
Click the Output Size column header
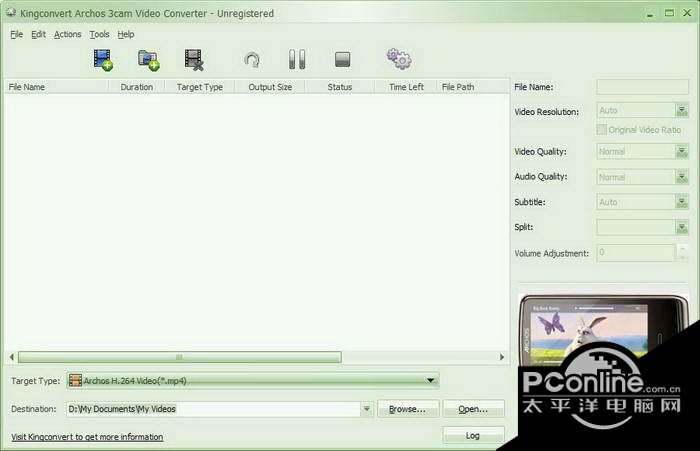[x=270, y=87]
